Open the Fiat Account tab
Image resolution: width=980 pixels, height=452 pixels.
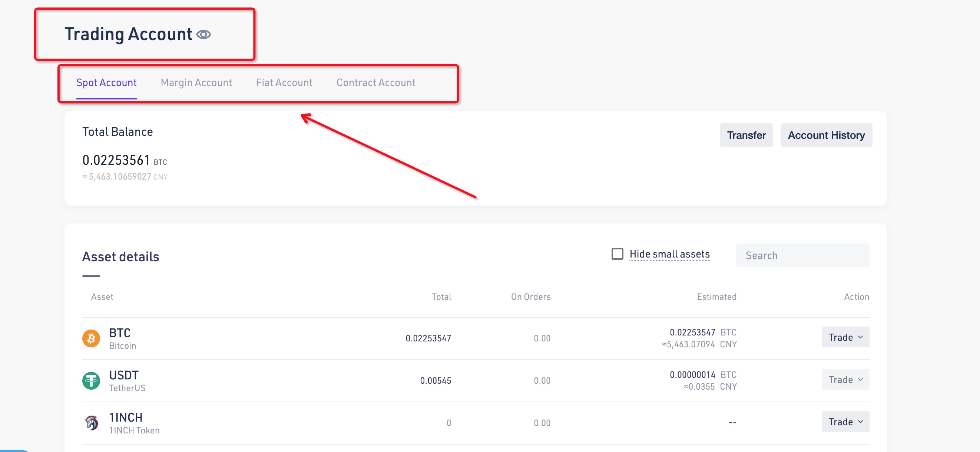284,83
